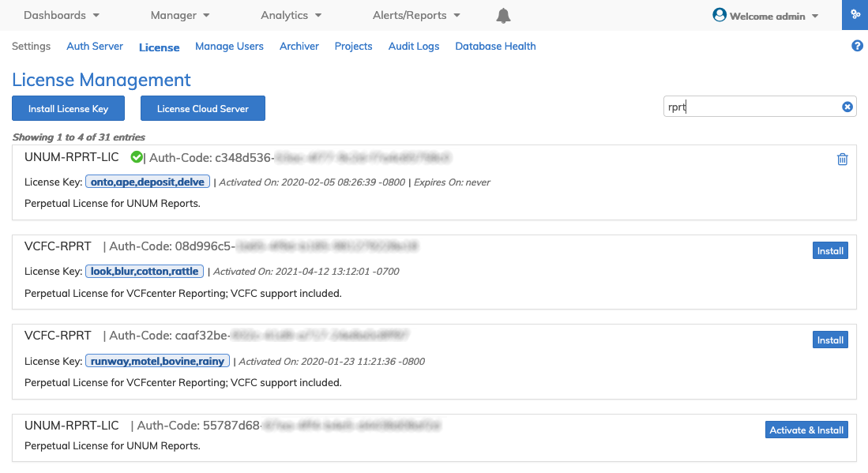
Task: Click Activate & Install for UNUM-RPRT-LIC
Action: point(806,430)
